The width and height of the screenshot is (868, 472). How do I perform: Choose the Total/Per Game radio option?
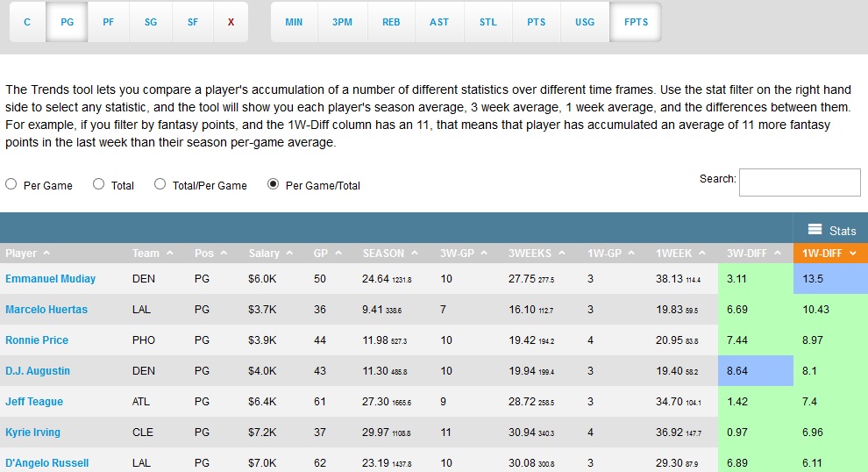(x=160, y=184)
